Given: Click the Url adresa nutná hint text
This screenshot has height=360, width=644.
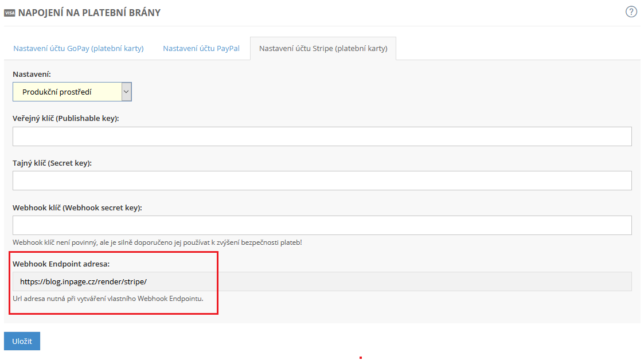Looking at the screenshot, I should pos(108,299).
